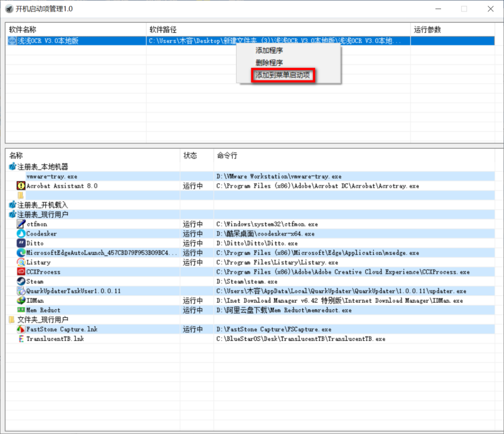Image resolution: width=504 pixels, height=434 pixels.
Task: Click the 浅浅OCR software path cell
Action: 278,41
